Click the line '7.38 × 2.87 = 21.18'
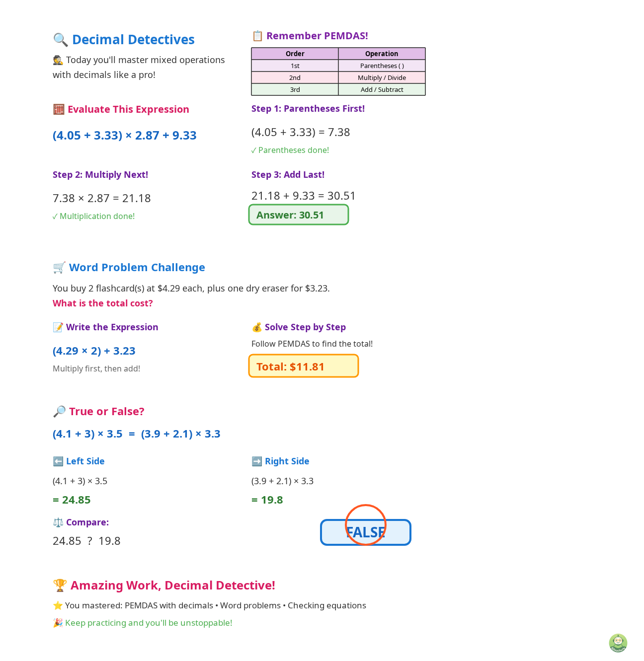 click(x=102, y=199)
